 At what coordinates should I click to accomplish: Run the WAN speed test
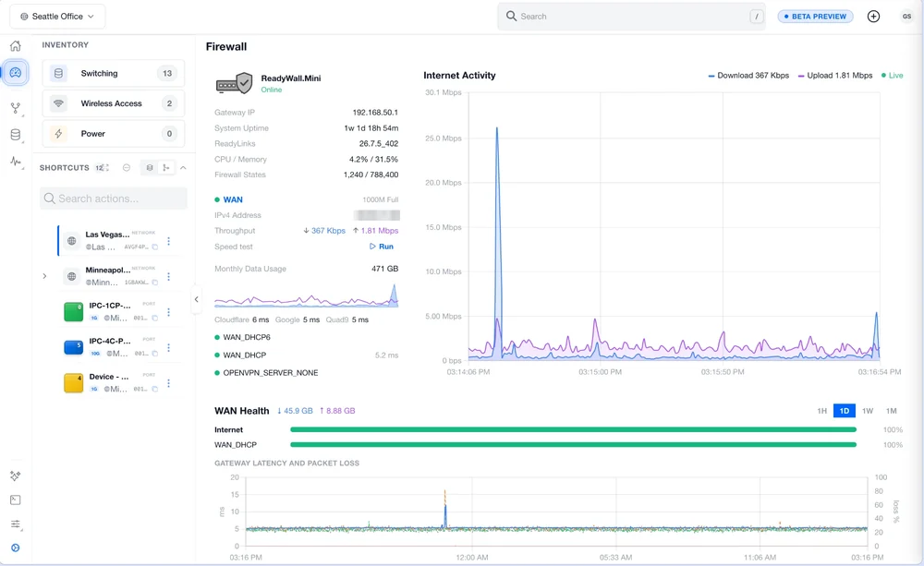[x=382, y=247]
